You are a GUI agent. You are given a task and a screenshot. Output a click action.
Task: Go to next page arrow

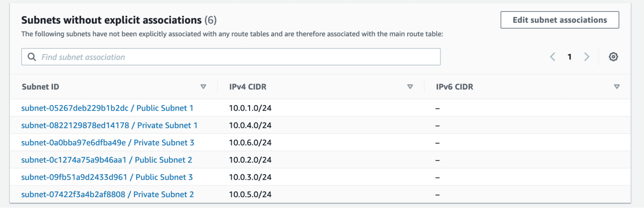coord(587,57)
